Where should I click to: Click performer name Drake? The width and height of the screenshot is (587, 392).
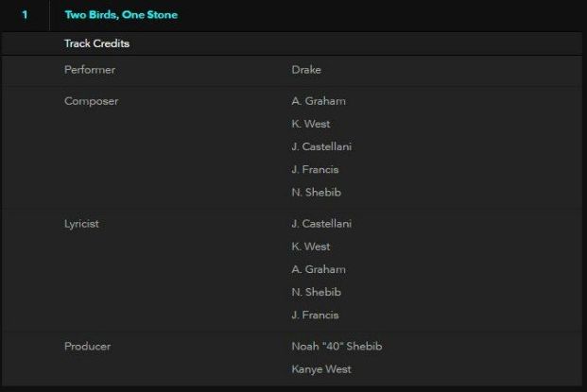point(306,70)
